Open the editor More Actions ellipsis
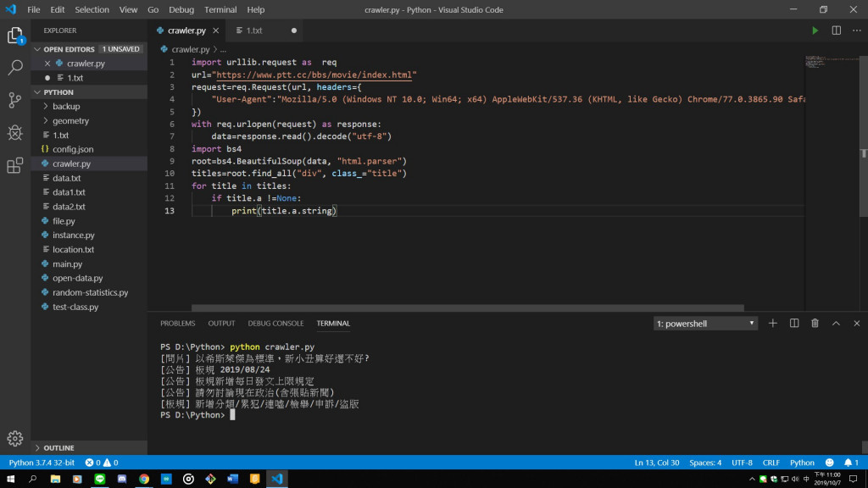 857,30
